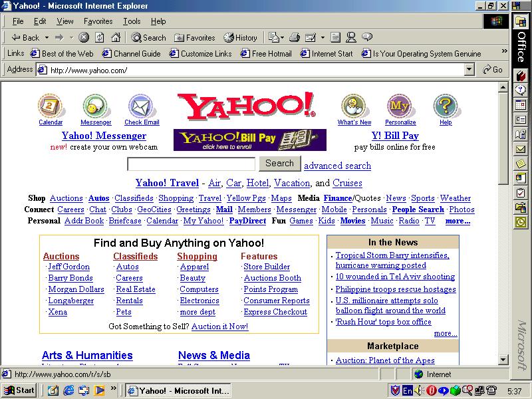Open the Free Hotmail links bar shortcut
The width and height of the screenshot is (532, 399).
pyautogui.click(x=266, y=54)
